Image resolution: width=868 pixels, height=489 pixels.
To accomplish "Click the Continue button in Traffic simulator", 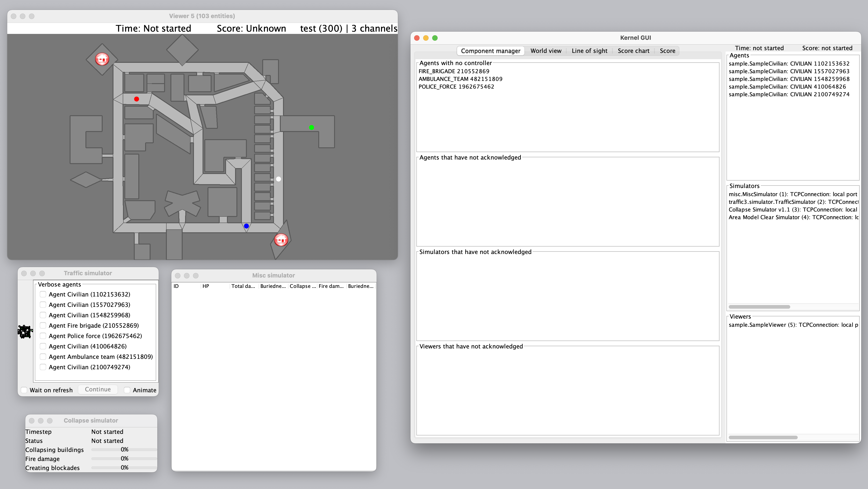I will (x=98, y=389).
